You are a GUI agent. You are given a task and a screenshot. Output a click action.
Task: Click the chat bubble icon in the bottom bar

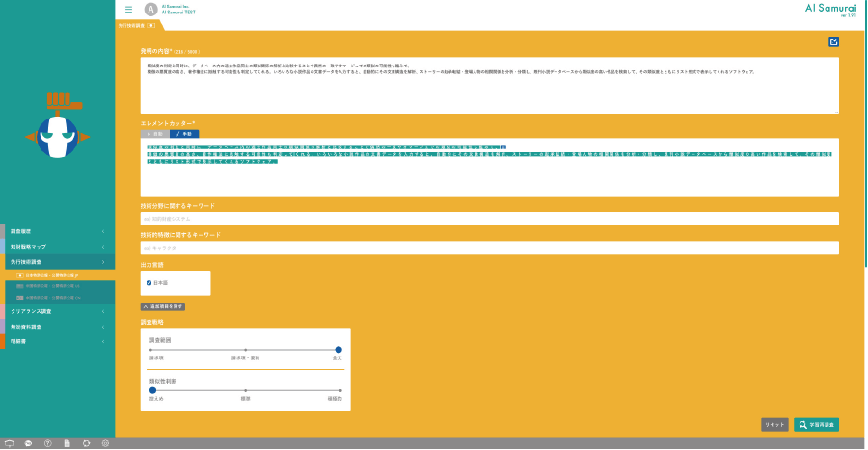click(x=28, y=443)
